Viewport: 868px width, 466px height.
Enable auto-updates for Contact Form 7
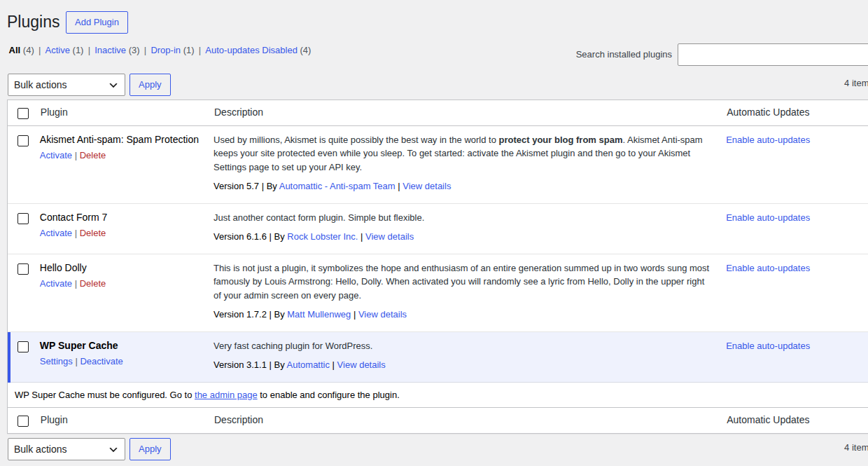click(768, 218)
